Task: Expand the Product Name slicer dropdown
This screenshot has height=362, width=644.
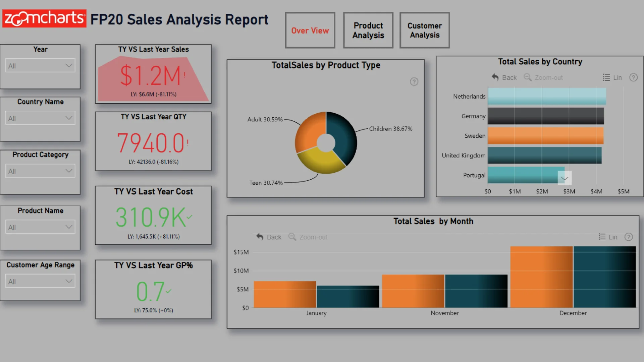Action: click(x=40, y=227)
